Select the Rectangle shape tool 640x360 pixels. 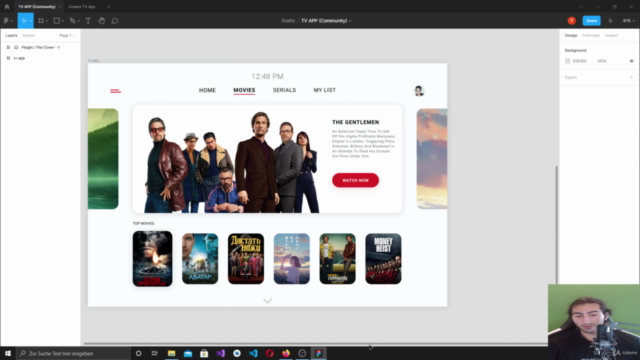57,21
